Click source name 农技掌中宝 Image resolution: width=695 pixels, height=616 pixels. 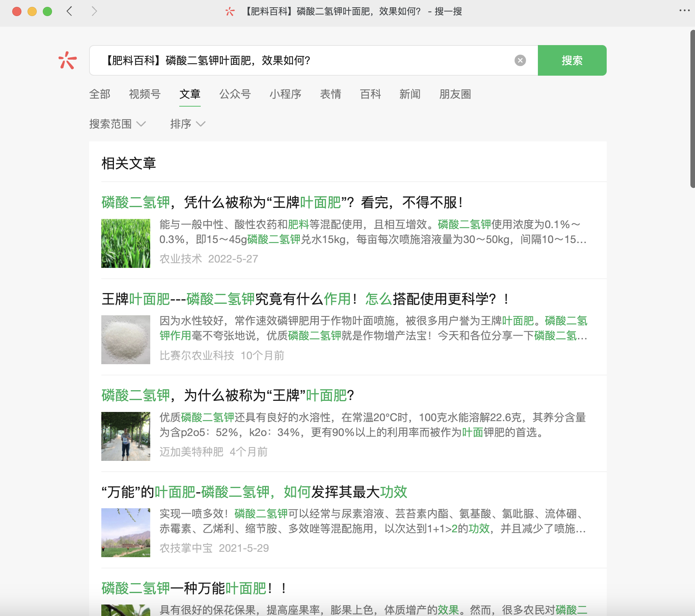(186, 548)
